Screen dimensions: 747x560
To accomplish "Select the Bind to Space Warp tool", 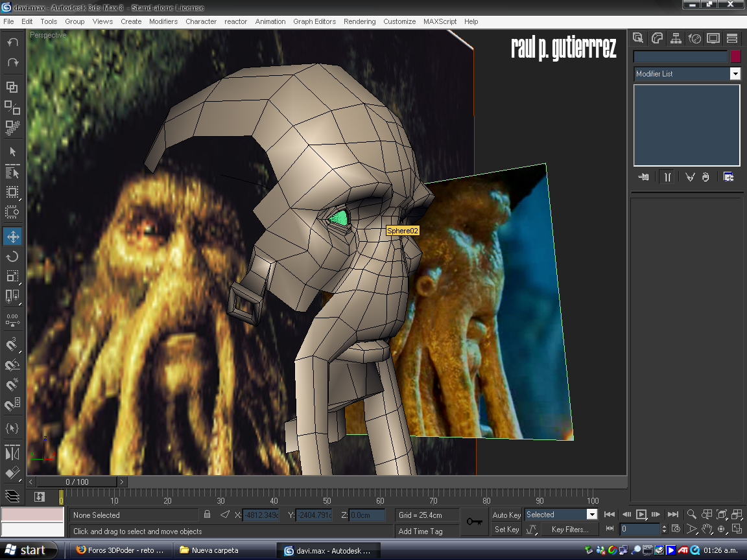I will [12, 127].
